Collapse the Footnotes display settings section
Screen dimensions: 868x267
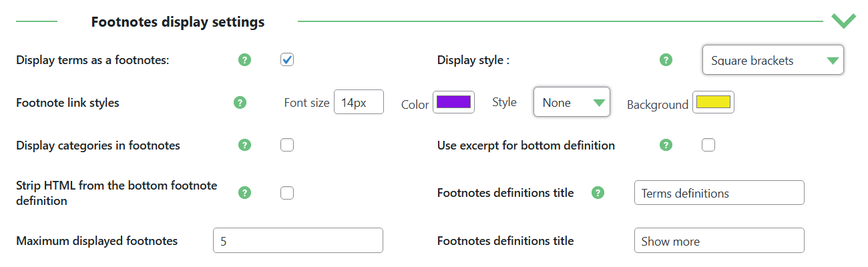[x=844, y=21]
